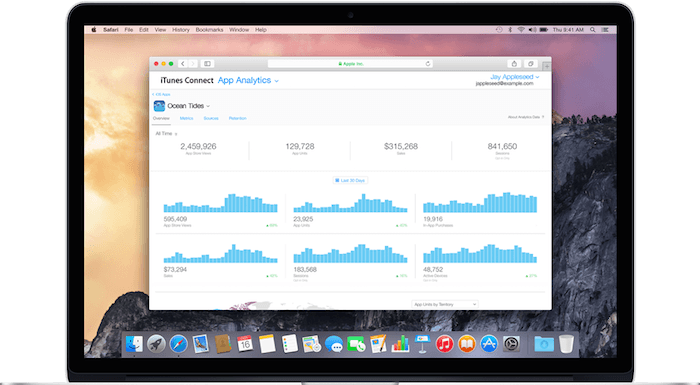Click the Safari compass icon in the Dock
This screenshot has width=700, height=385.
[179, 344]
